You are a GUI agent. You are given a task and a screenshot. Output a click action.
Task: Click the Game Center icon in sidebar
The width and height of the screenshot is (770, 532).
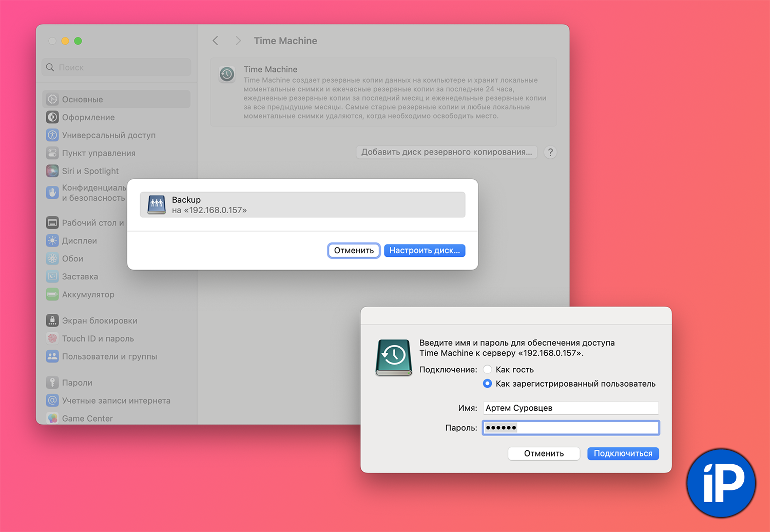point(52,419)
